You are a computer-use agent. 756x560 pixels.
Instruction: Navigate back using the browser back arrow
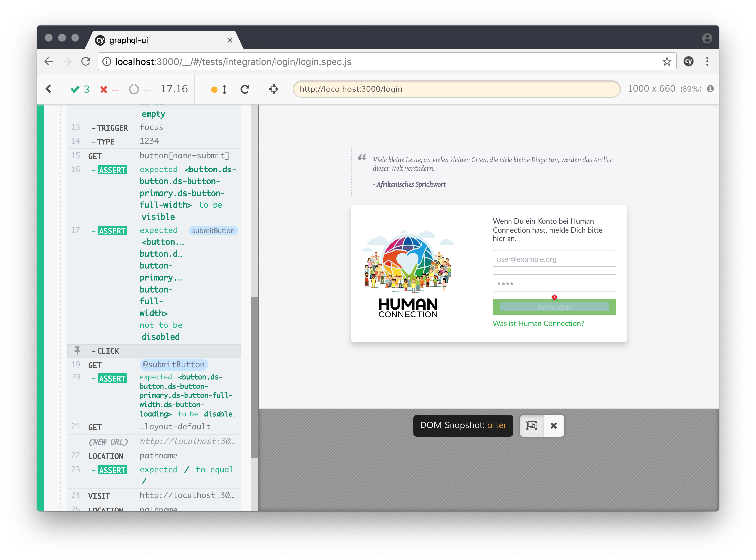click(49, 61)
